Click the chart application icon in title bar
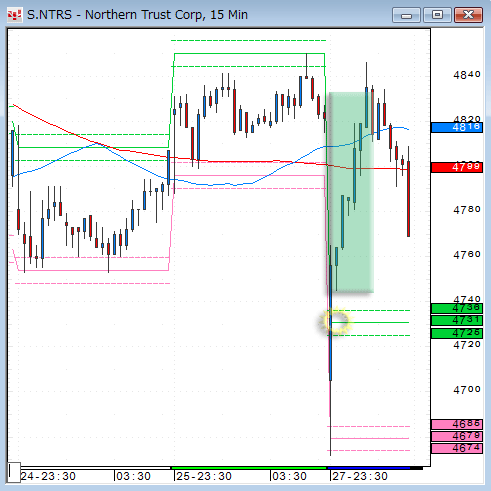491x491 pixels. tap(15, 15)
